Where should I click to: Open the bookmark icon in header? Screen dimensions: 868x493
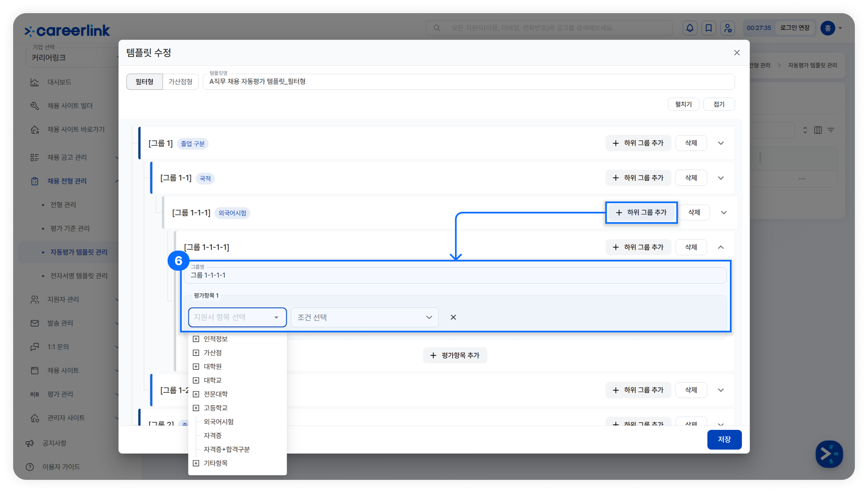tap(708, 28)
